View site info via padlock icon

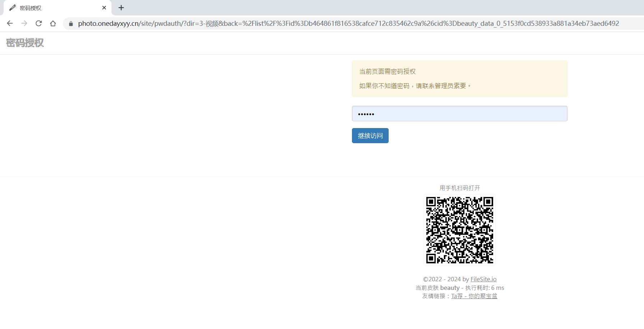pos(71,24)
